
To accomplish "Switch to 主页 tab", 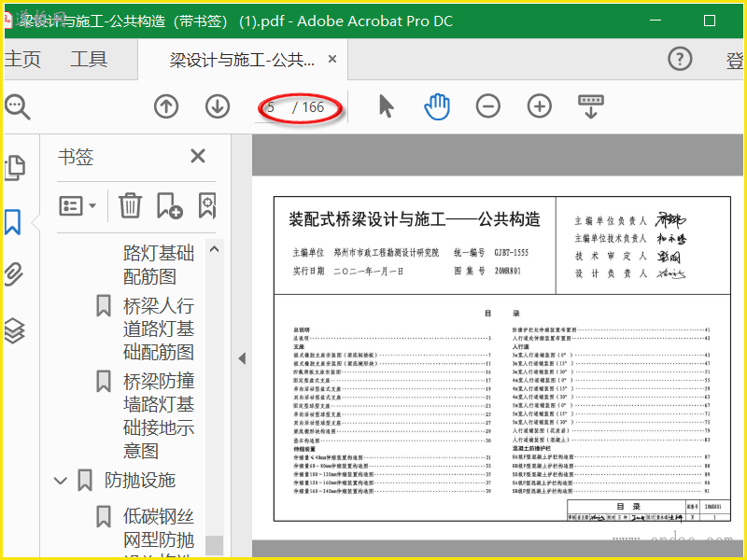I will click(22, 60).
